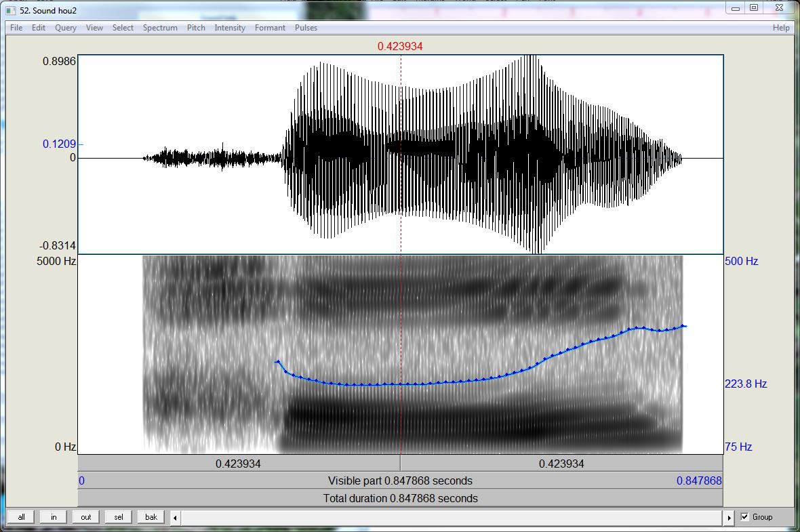Click the 0.847868 end time label
The width and height of the screenshot is (800, 532).
pyautogui.click(x=699, y=480)
